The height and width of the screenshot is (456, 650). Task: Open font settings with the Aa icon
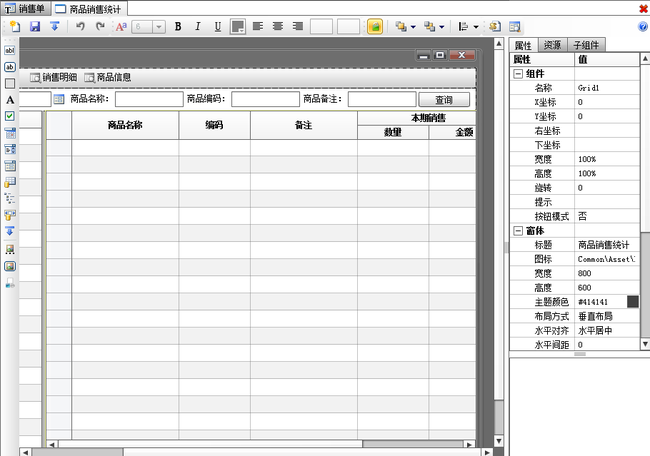pyautogui.click(x=121, y=27)
